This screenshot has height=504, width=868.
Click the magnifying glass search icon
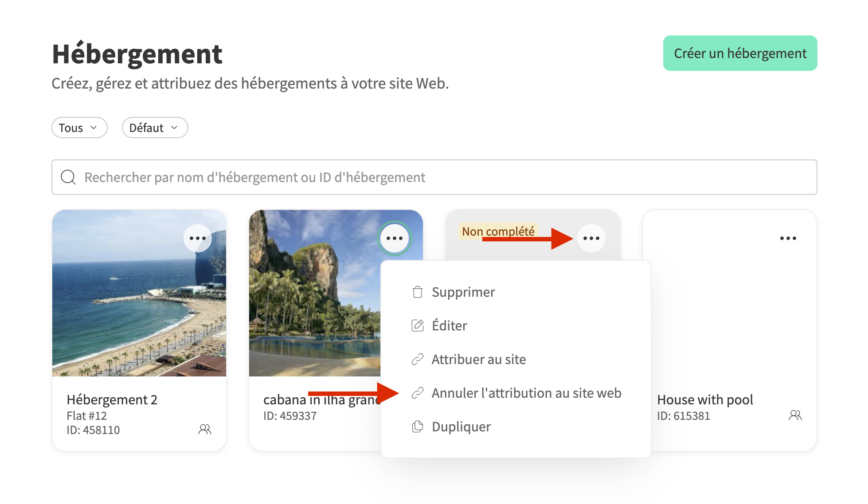68,177
